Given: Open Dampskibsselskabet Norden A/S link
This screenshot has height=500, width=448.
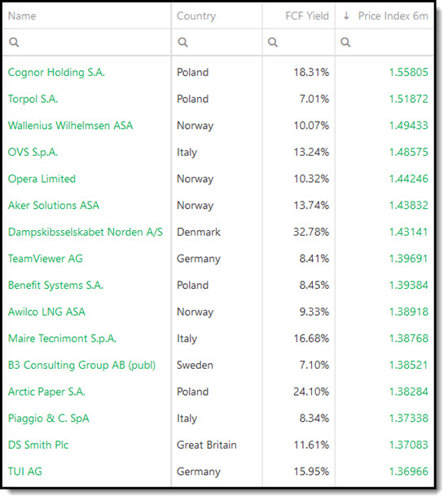Looking at the screenshot, I should (x=85, y=232).
